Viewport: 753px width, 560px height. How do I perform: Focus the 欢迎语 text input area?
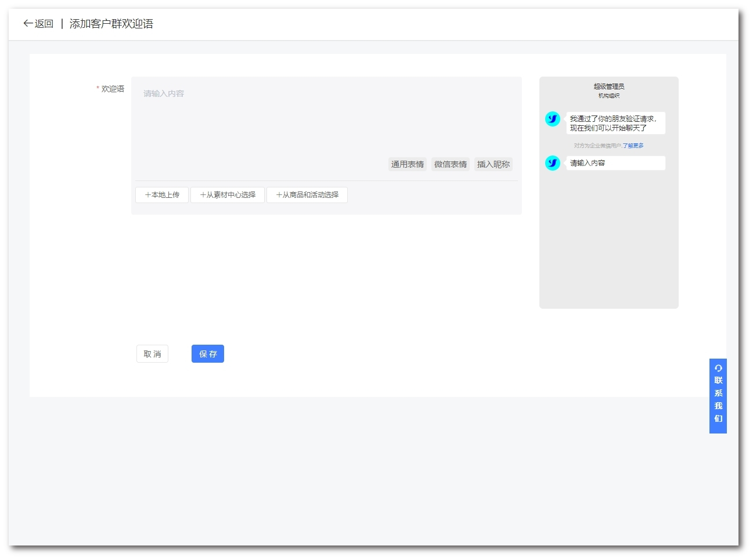[325, 116]
